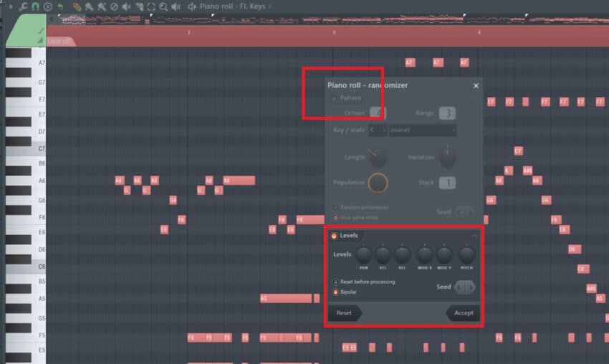
Task: Open the piano roll wrench tools menu
Action: click(x=24, y=6)
